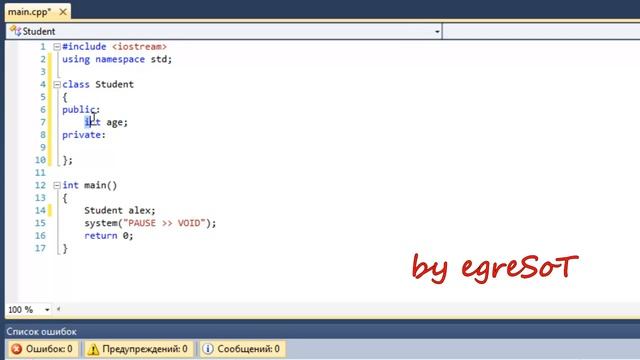Click the 'main()' function name

(x=100, y=185)
